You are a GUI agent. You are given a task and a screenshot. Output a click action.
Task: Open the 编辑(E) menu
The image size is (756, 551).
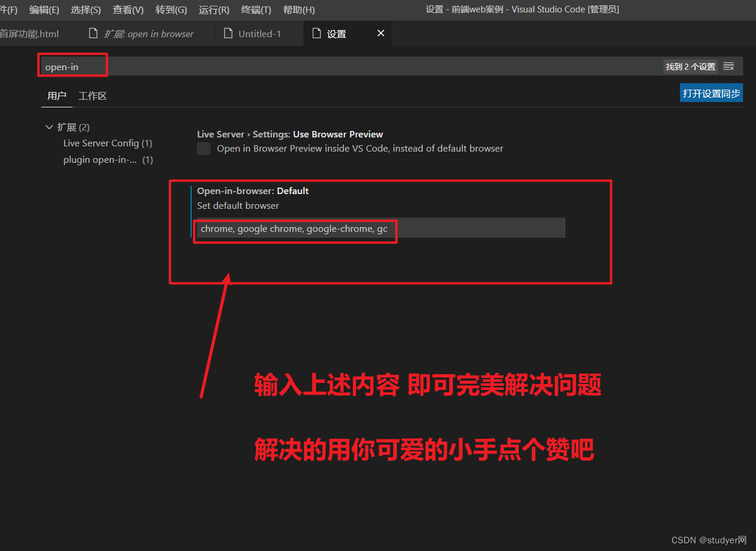[44, 10]
